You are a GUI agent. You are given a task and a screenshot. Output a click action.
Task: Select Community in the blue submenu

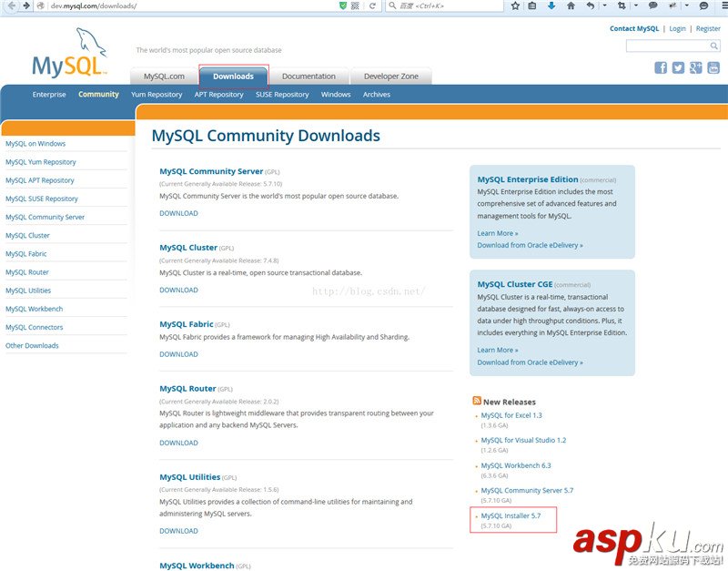point(98,95)
